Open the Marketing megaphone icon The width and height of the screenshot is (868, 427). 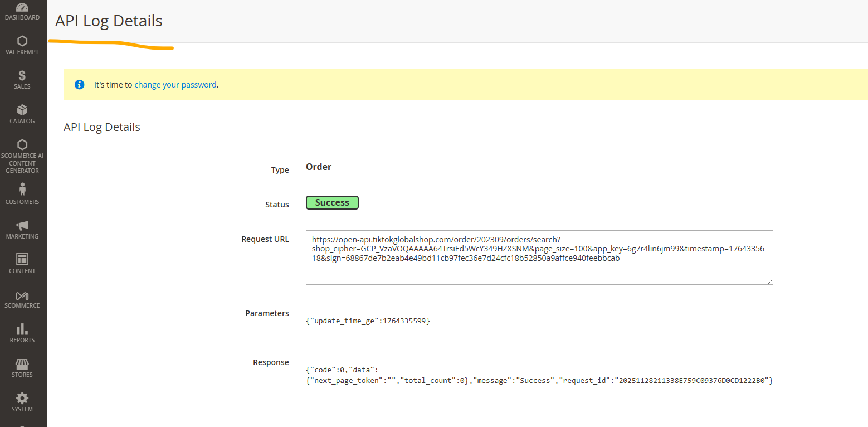pos(22,225)
